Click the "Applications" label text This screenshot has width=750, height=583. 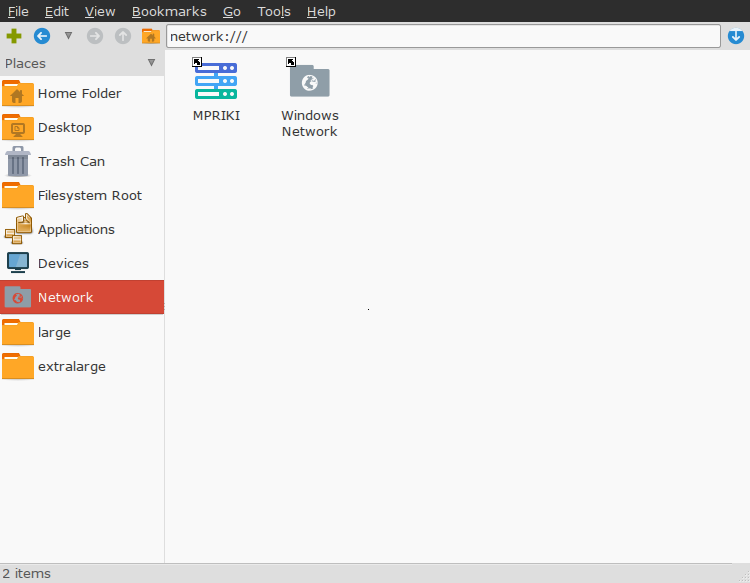[x=76, y=230]
